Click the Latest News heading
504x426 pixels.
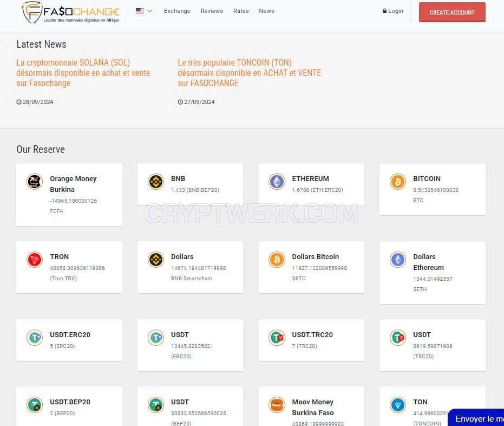tap(42, 44)
